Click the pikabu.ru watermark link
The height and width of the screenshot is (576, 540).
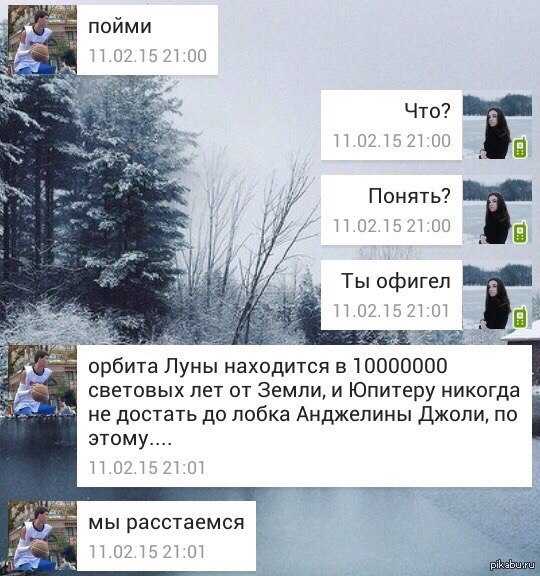[513, 565]
